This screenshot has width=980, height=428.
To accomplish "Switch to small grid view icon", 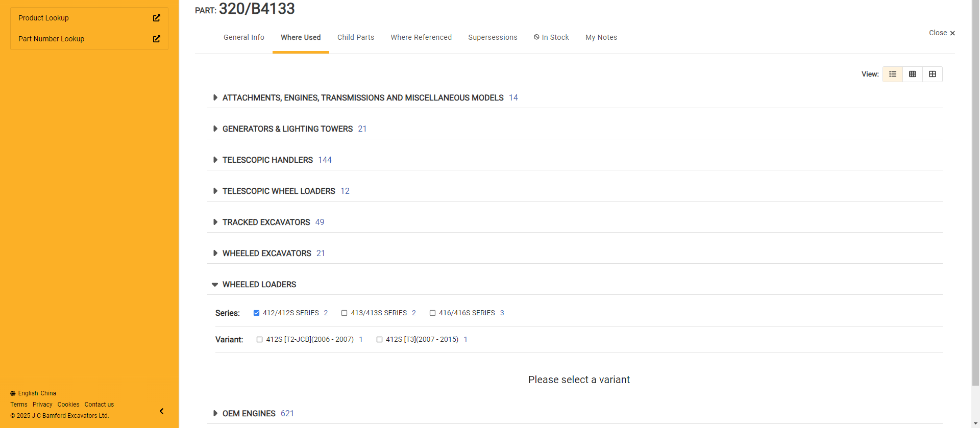I will 912,74.
